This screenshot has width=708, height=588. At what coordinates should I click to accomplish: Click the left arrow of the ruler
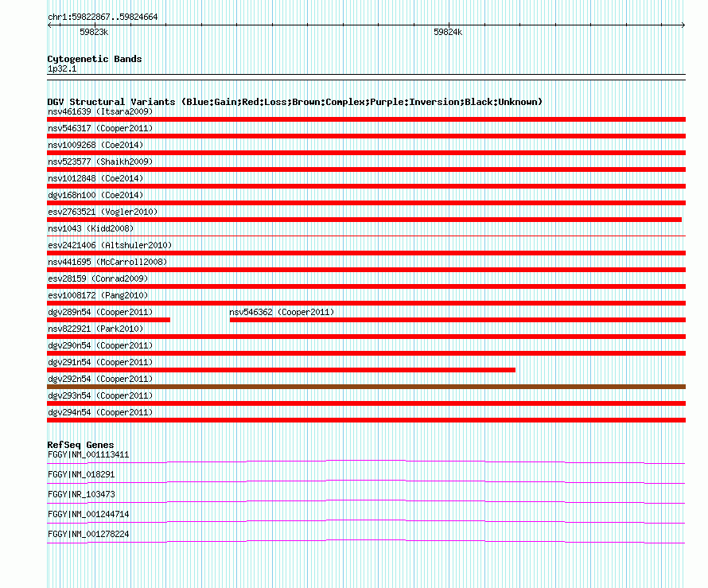[x=49, y=25]
